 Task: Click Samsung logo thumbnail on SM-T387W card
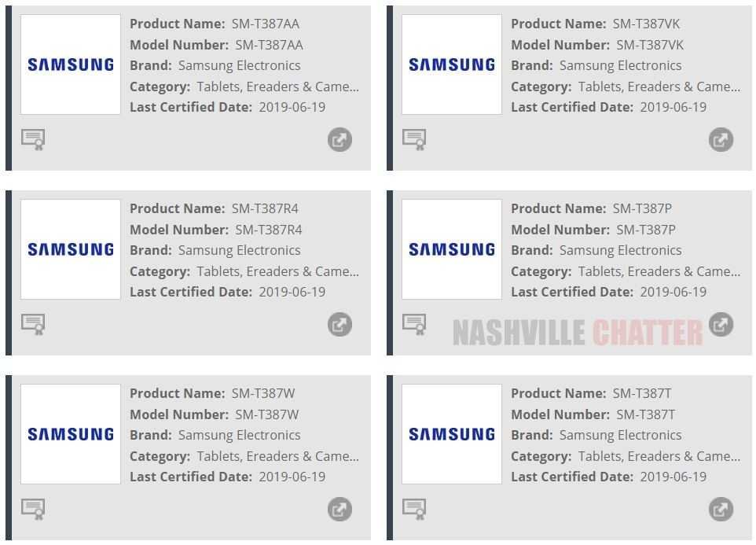pos(71,434)
